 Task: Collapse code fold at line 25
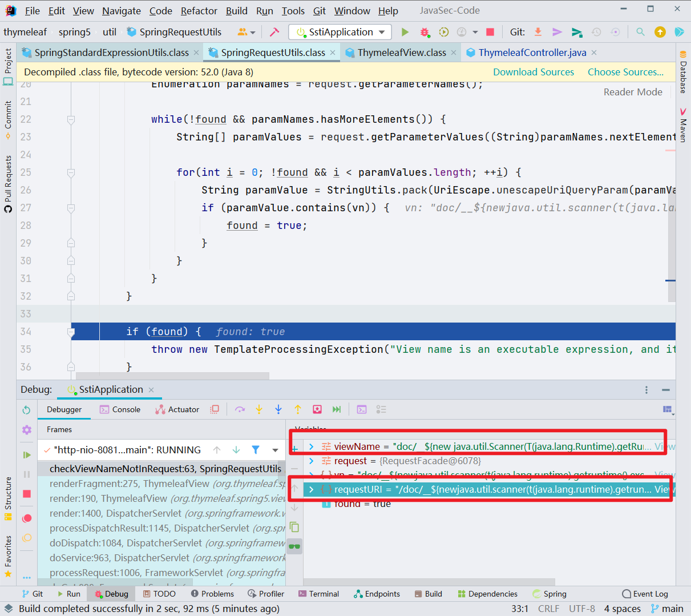(x=71, y=172)
